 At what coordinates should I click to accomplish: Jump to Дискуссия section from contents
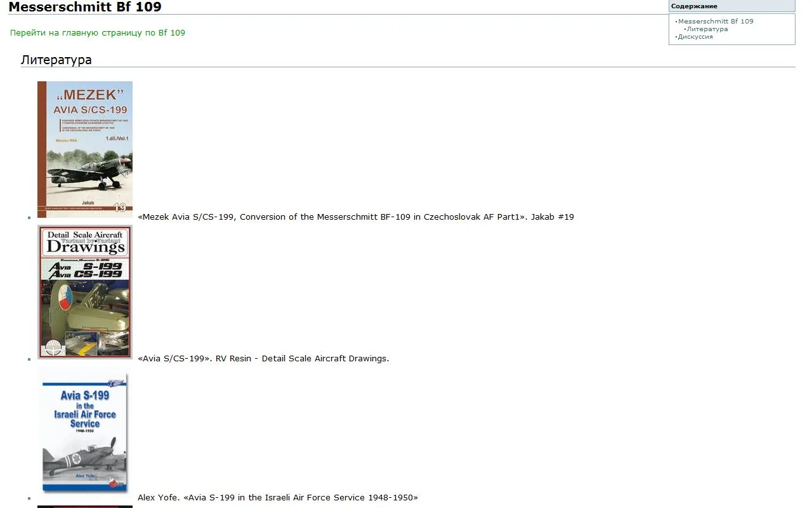(695, 37)
